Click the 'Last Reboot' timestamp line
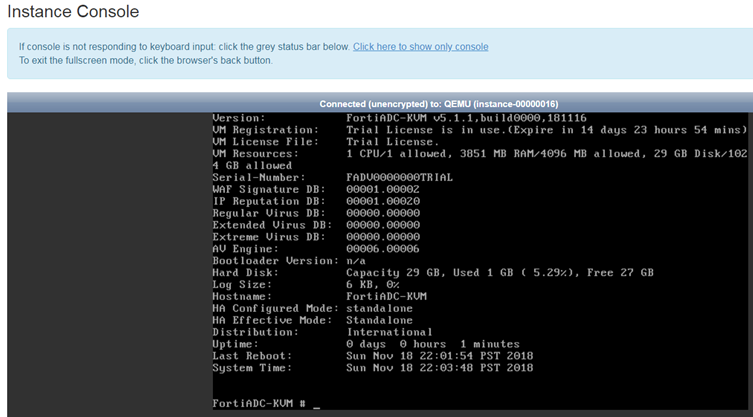The width and height of the screenshot is (753, 417). (373, 356)
